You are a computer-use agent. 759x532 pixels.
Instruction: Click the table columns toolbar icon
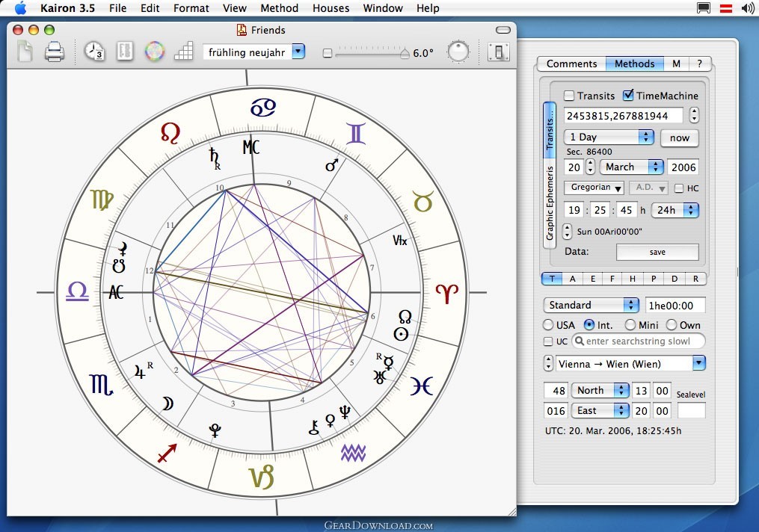[125, 52]
